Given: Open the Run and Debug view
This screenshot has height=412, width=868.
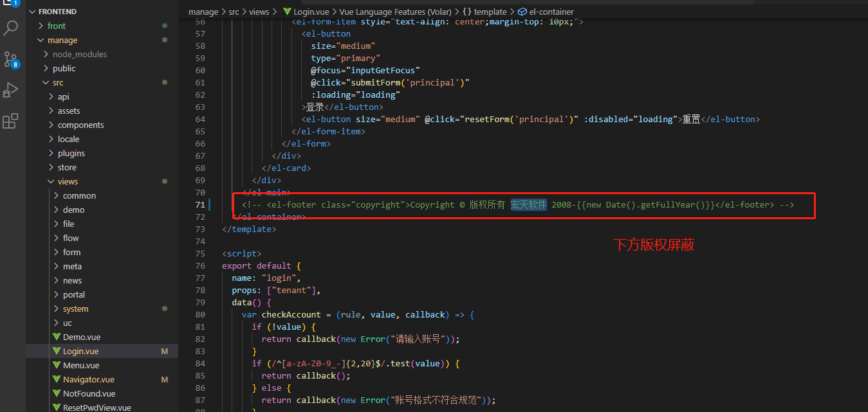Looking at the screenshot, I should (11, 90).
